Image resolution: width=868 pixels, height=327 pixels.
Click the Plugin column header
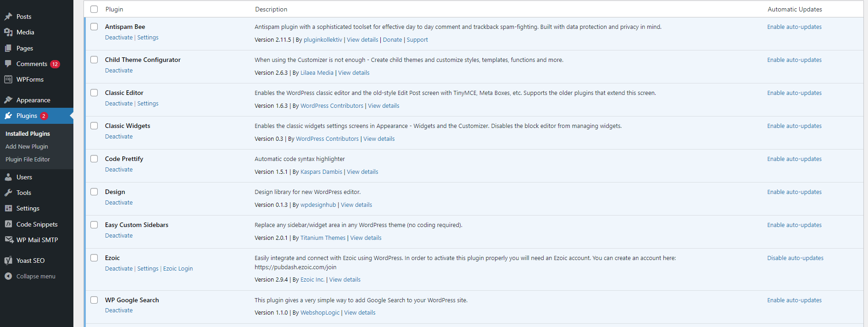[x=114, y=9]
